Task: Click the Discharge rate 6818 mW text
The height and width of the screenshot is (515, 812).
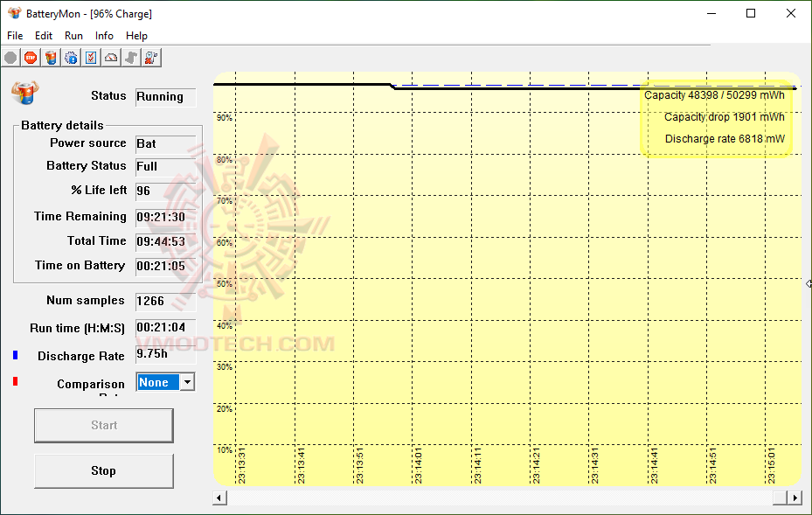Action: tap(725, 139)
